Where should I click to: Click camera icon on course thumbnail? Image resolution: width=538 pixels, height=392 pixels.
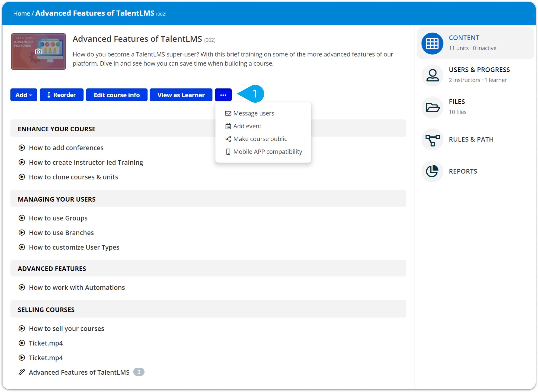38,51
